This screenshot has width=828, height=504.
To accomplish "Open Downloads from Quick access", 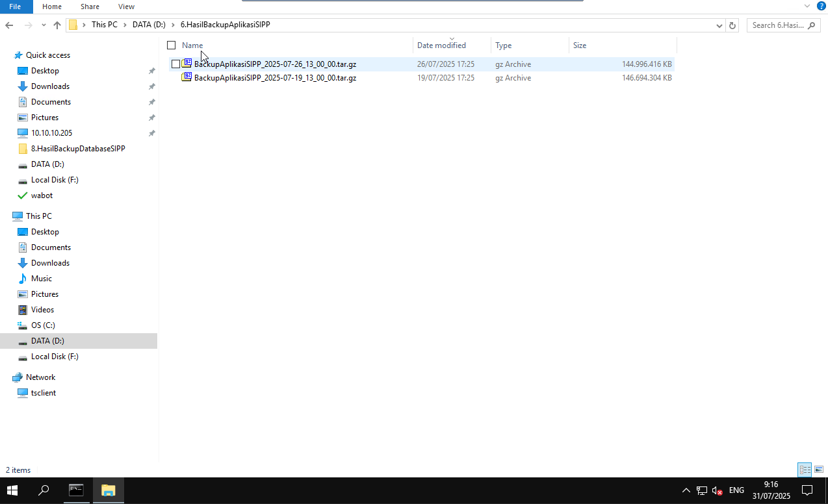I will coord(51,86).
